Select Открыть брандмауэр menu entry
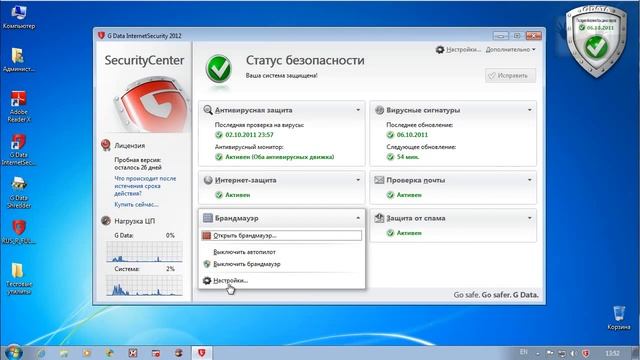640x360 pixels. (x=281, y=236)
